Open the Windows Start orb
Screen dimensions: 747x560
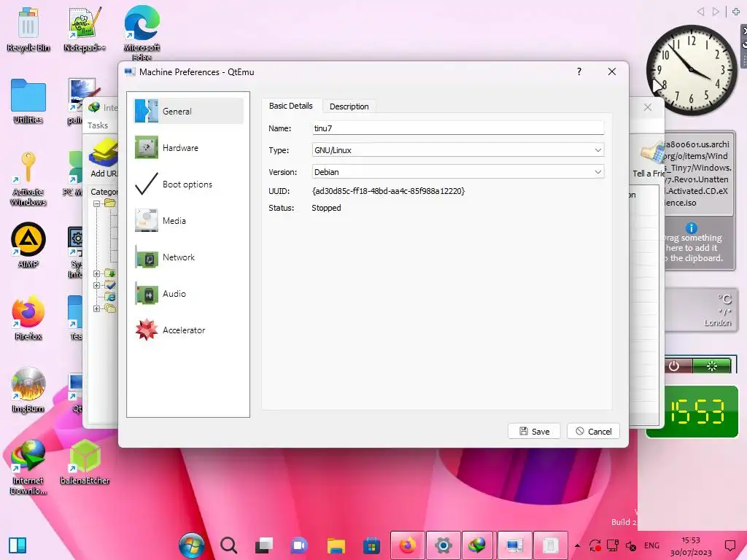(192, 545)
